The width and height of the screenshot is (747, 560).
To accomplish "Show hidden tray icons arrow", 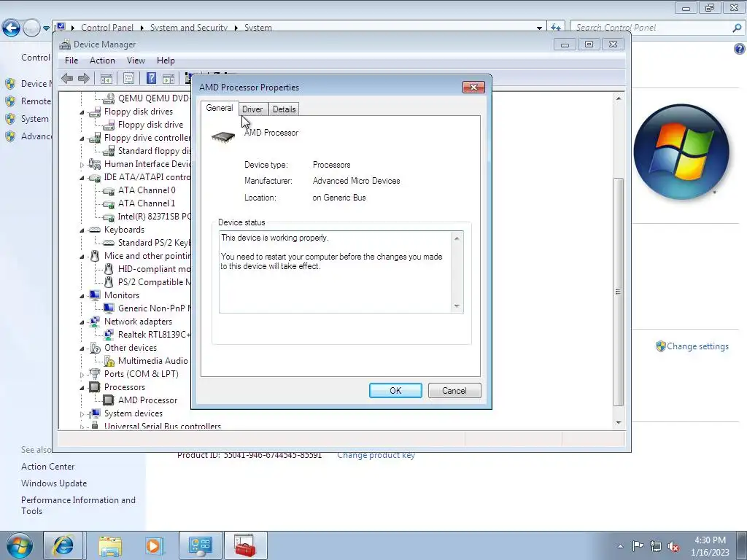I will (x=620, y=546).
